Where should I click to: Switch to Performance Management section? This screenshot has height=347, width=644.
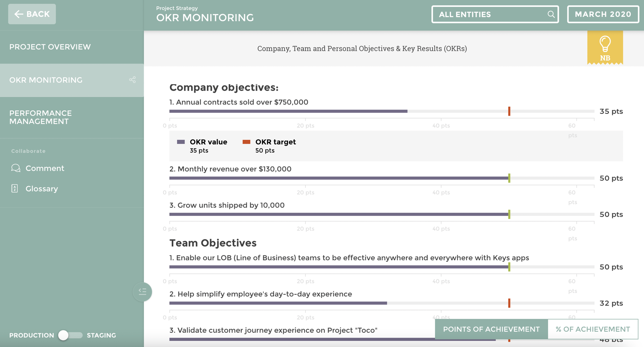click(x=40, y=117)
